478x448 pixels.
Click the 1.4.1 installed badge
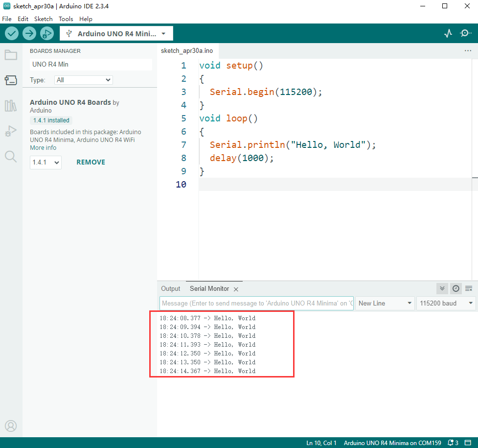pos(51,120)
